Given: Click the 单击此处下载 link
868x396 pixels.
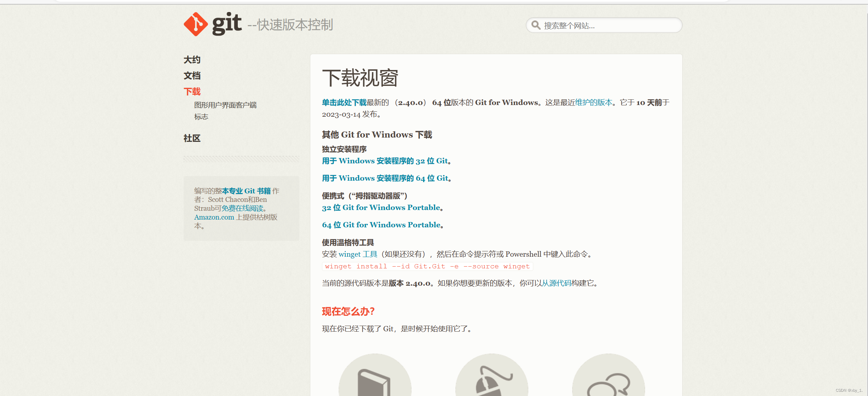Looking at the screenshot, I should click(x=344, y=103).
